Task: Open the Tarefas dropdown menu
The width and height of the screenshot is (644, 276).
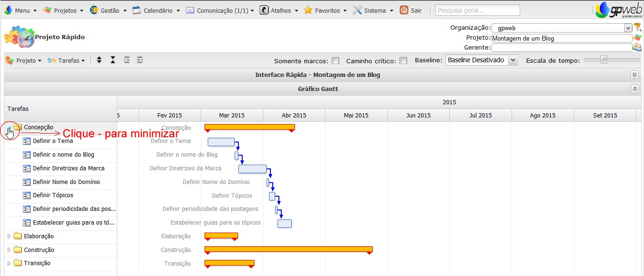Action: point(66,60)
